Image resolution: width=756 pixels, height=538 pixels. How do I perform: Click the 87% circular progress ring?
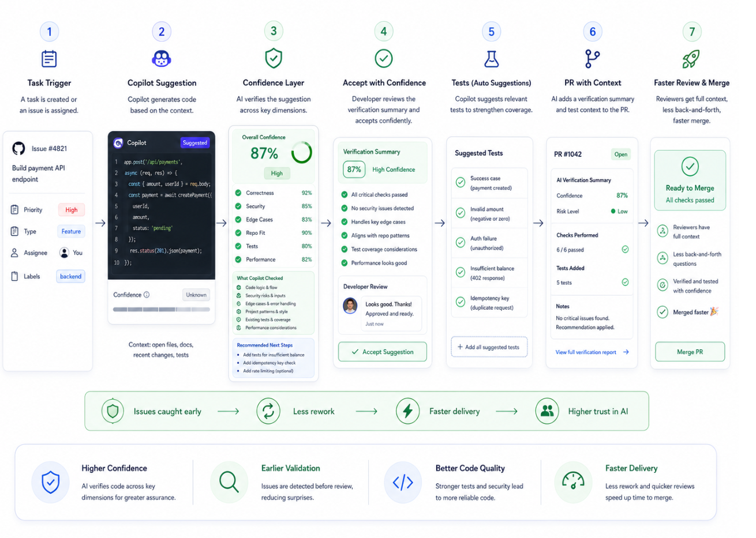point(301,152)
